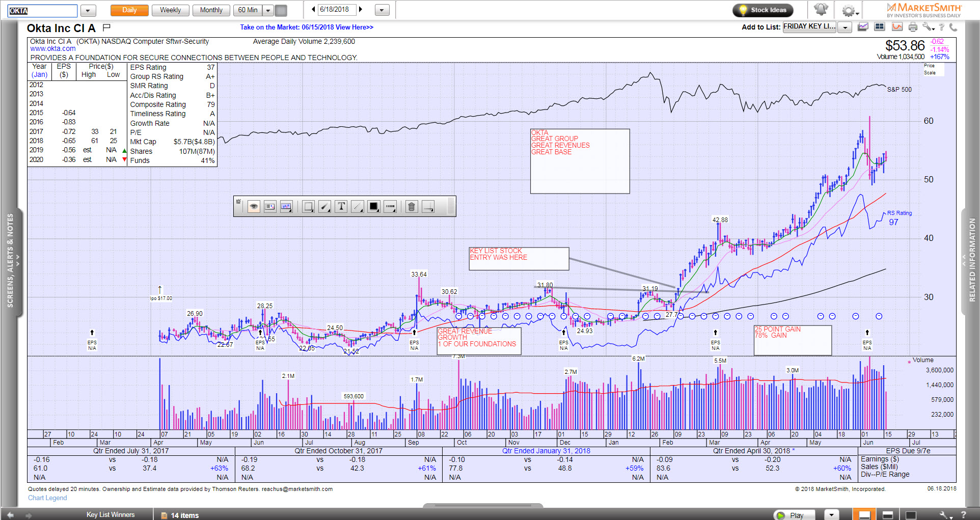Expand Related Information side panel
The image size is (980, 520).
[971, 261]
